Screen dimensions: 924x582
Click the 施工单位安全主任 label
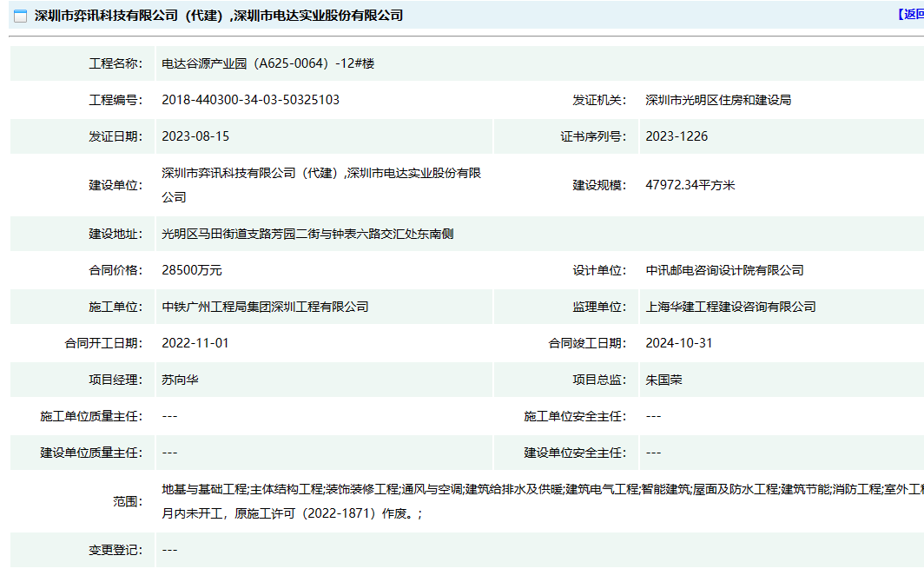[x=575, y=417]
